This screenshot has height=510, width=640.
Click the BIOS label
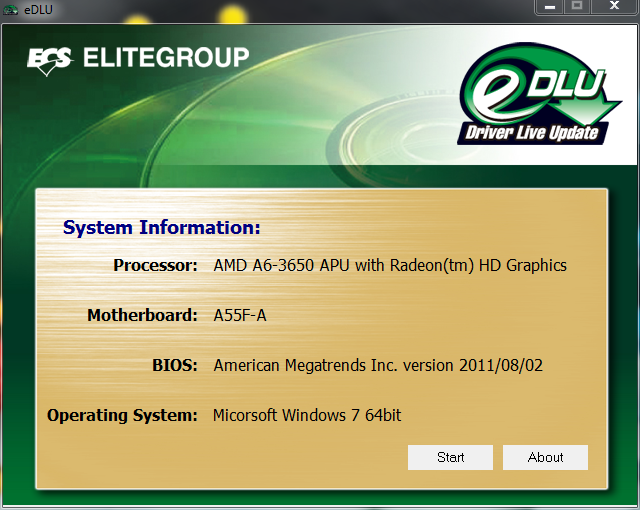[176, 366]
